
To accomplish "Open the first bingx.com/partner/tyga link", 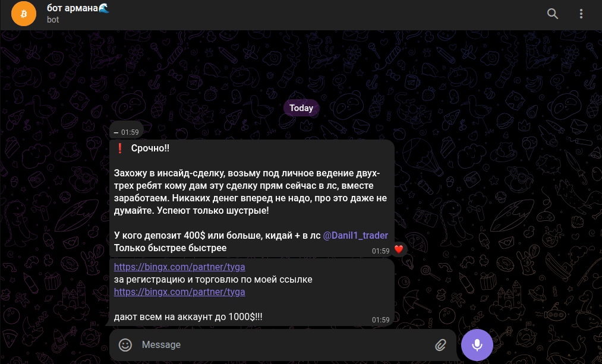I will 179,267.
